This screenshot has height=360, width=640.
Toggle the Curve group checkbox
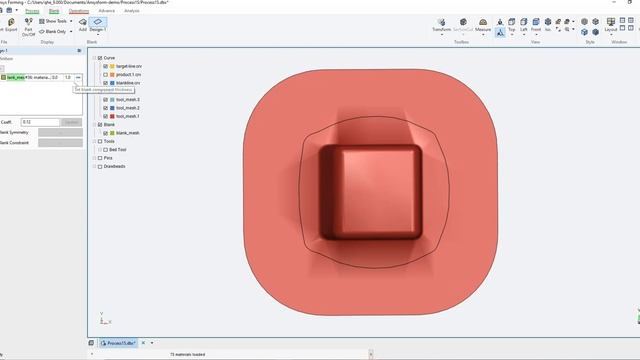(100, 58)
